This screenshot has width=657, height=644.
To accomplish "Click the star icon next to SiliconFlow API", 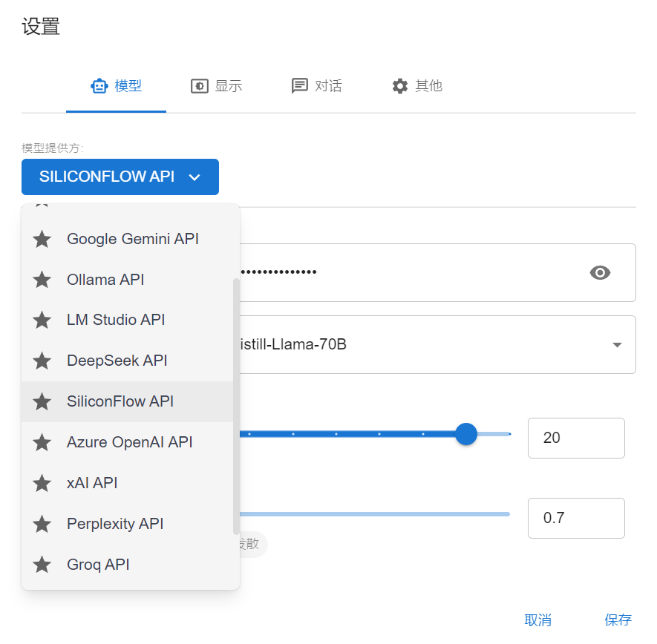I will [42, 402].
